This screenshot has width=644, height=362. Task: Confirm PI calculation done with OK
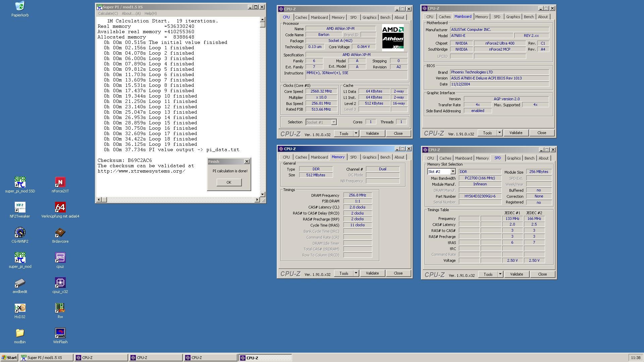click(x=229, y=182)
